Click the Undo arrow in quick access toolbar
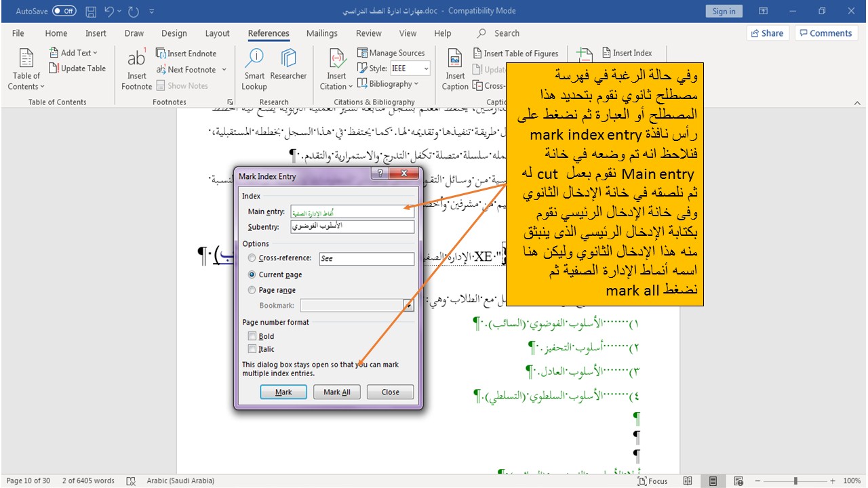 [109, 12]
